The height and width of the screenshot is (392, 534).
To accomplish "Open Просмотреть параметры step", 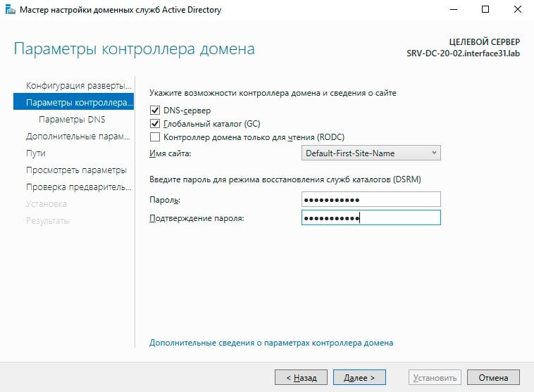I will pyautogui.click(x=76, y=170).
